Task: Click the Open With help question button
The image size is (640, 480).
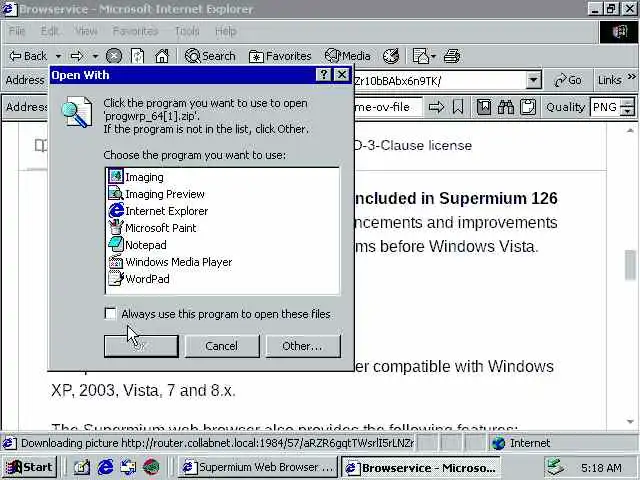Action: (323, 75)
